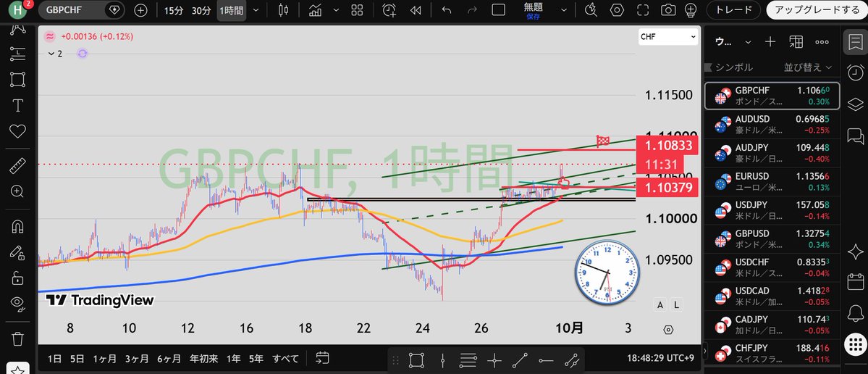868x374 pixels.
Task: Open the user profile avatar menu
Action: (17, 9)
